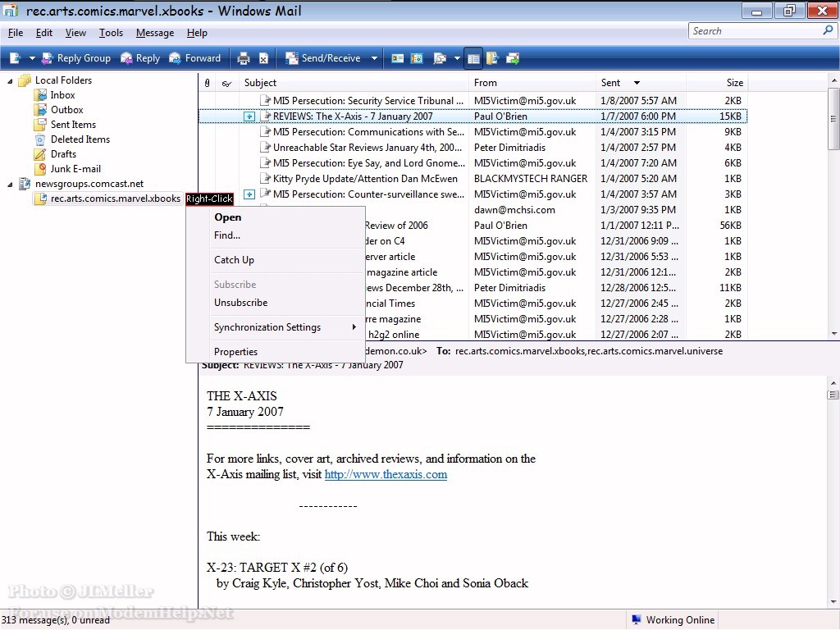Open the Outbox folder
This screenshot has width=840, height=630.
[x=67, y=110]
